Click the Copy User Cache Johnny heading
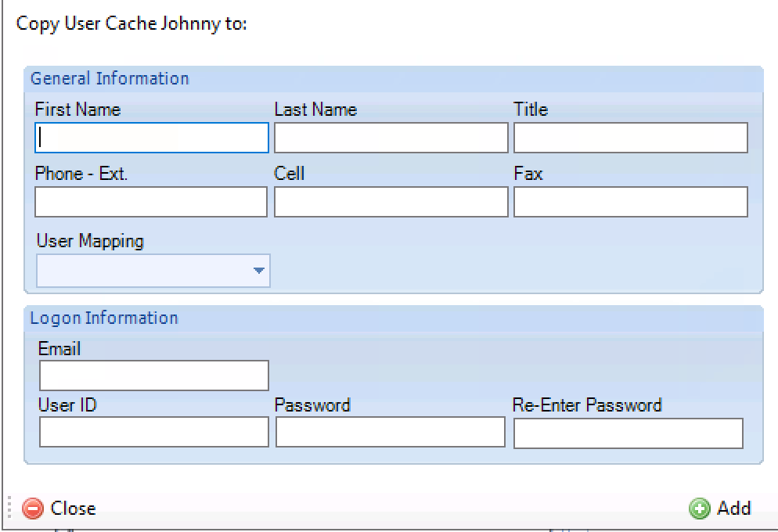 pyautogui.click(x=131, y=23)
